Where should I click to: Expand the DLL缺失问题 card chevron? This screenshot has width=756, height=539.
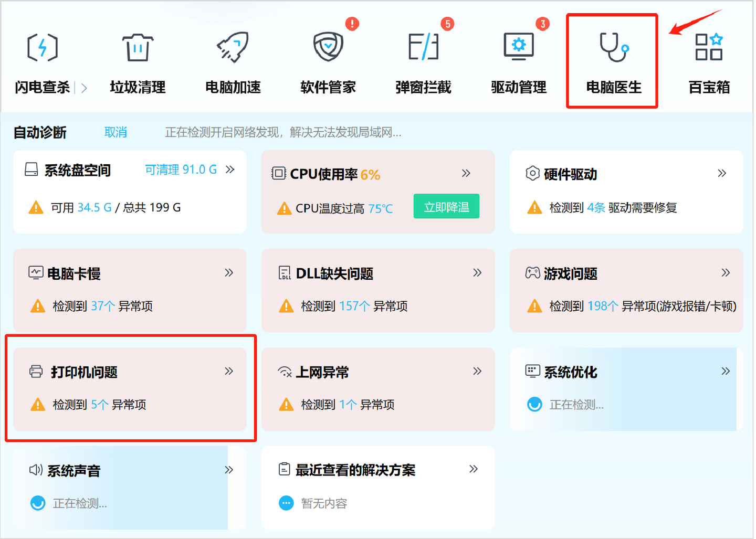477,272
